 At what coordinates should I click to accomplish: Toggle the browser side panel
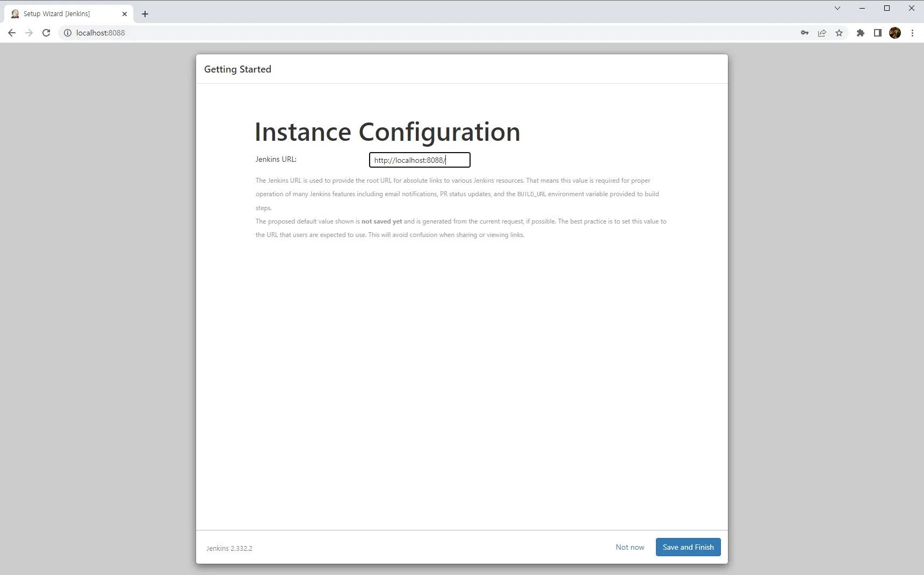tap(878, 33)
